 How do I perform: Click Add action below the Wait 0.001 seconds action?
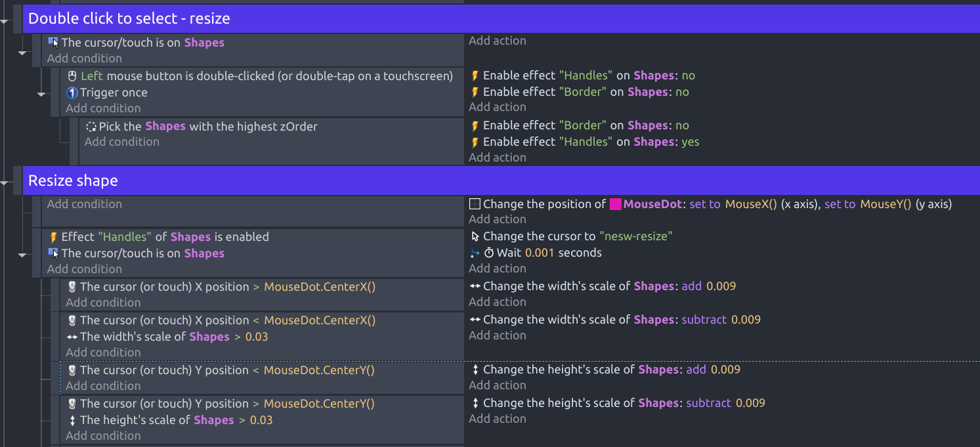tap(497, 268)
